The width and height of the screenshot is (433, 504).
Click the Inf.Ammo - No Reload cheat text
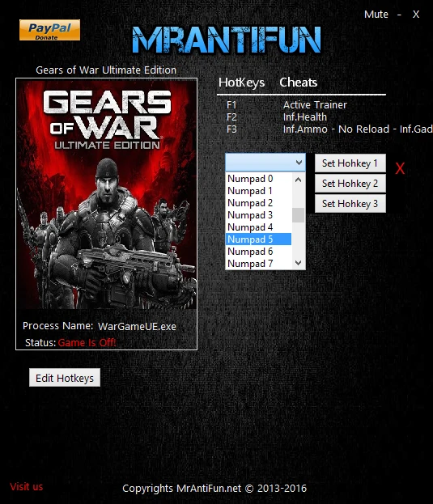tap(358, 129)
